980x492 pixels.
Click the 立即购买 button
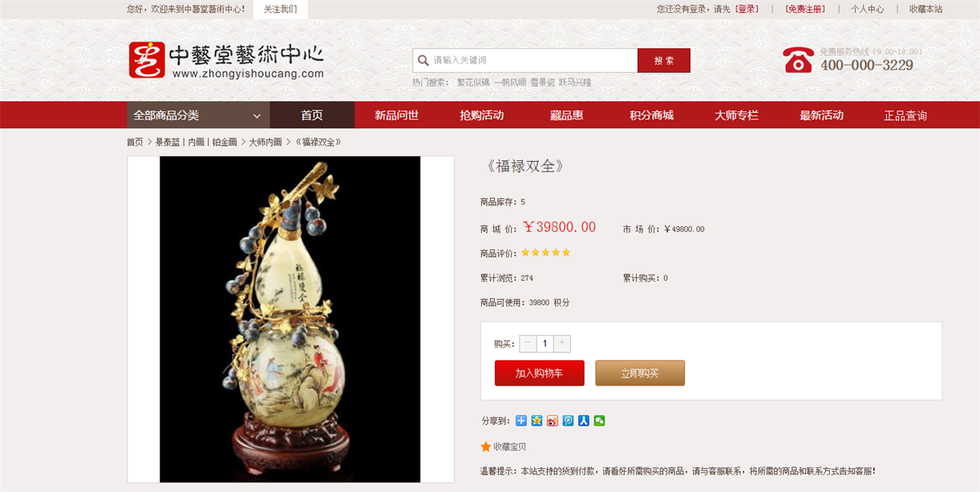pyautogui.click(x=640, y=373)
